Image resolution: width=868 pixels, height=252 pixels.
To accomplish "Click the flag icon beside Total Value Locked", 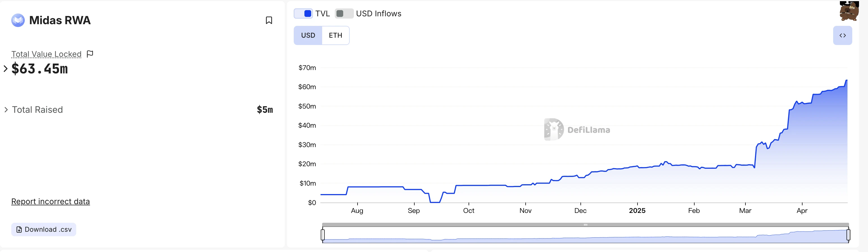I will (90, 54).
